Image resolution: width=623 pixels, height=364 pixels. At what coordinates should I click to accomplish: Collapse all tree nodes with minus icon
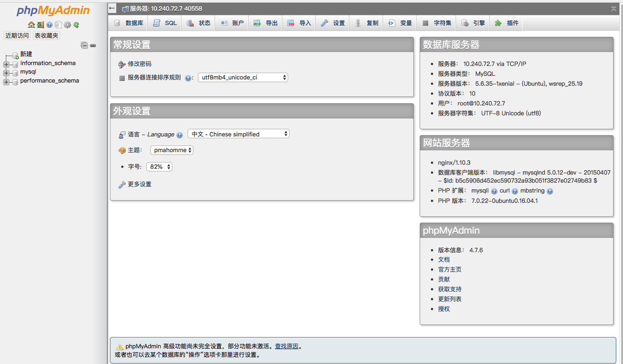[84, 45]
